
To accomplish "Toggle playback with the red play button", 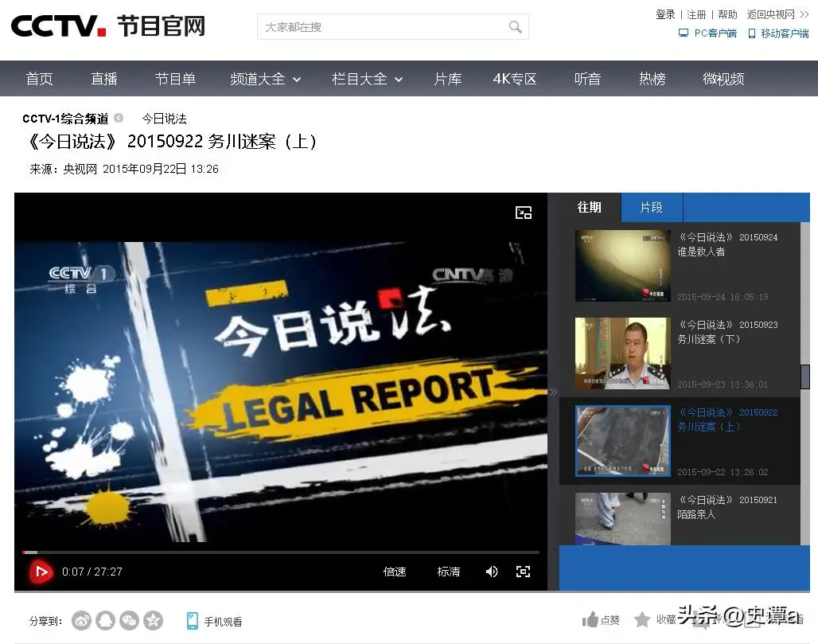I will click(x=40, y=572).
